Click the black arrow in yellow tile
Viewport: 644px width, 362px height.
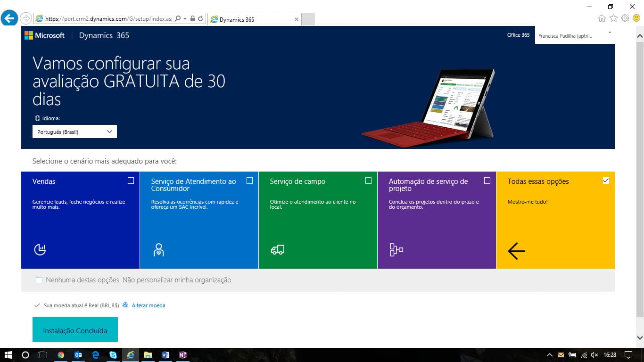(516, 251)
